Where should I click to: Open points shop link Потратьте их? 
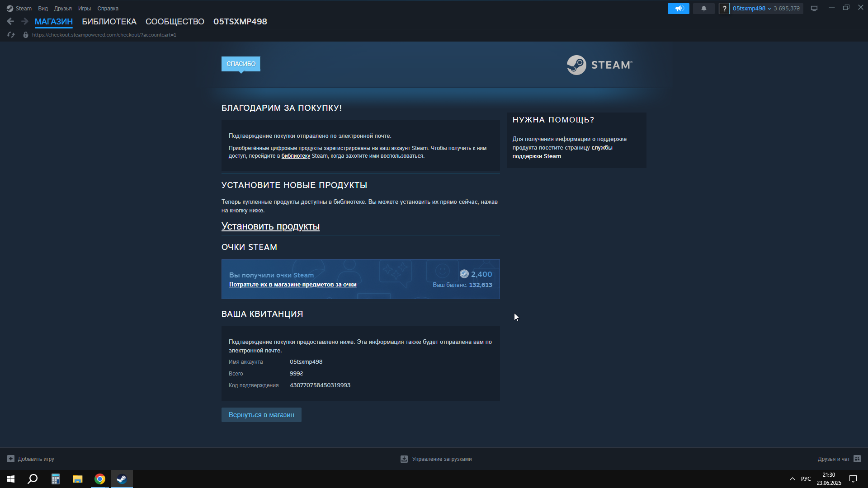[292, 285]
